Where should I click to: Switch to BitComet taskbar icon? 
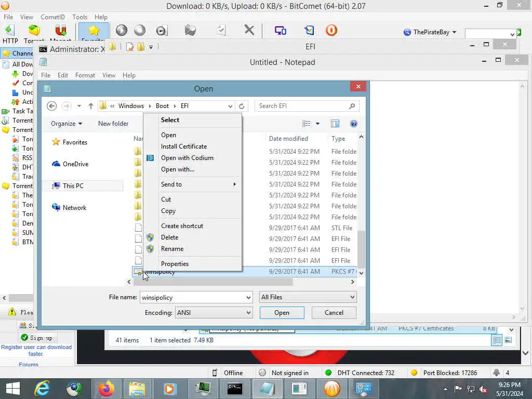pyautogui.click(x=331, y=389)
